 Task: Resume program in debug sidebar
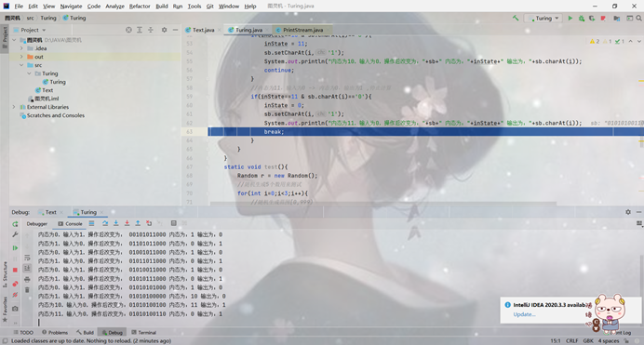(x=15, y=248)
